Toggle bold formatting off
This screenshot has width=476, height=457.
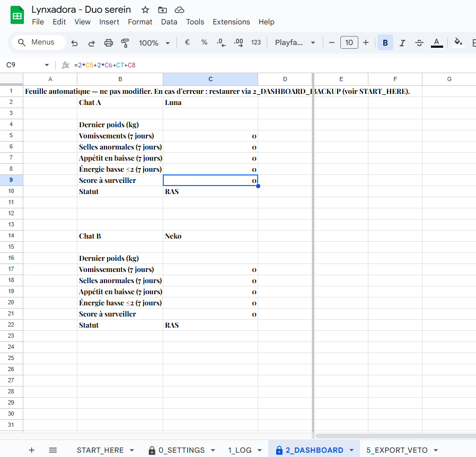[x=385, y=42]
